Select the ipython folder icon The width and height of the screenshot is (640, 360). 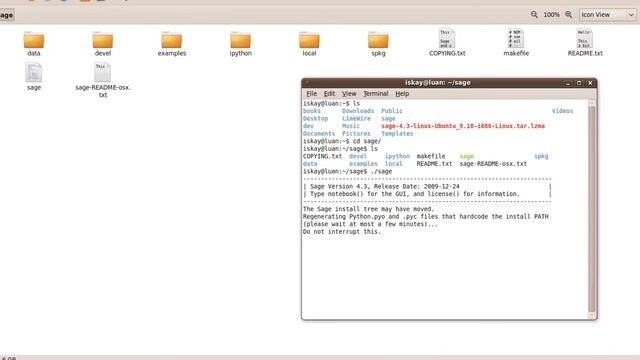(x=240, y=40)
